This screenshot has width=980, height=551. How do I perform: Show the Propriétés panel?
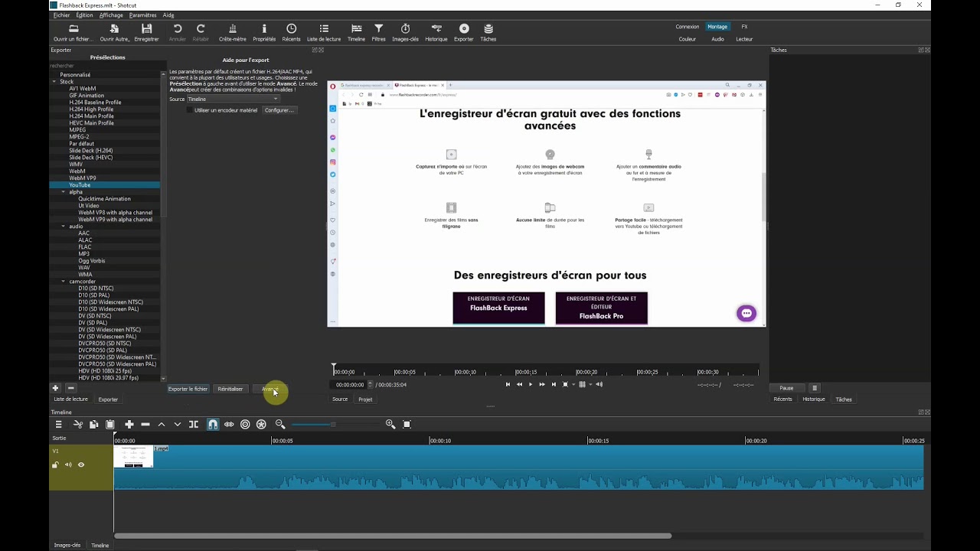pyautogui.click(x=264, y=33)
